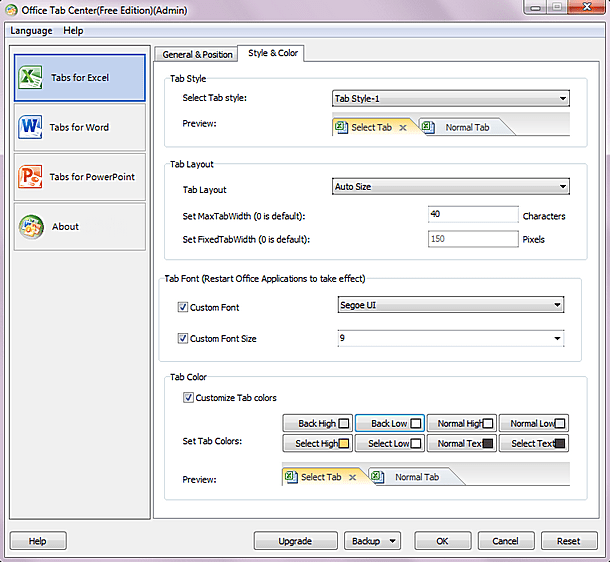The height and width of the screenshot is (562, 610).
Task: Pick the Select High tab color
Action: (317, 443)
